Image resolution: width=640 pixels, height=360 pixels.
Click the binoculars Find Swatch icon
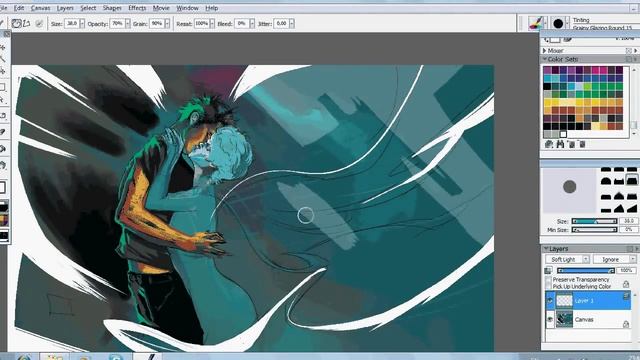click(560, 144)
